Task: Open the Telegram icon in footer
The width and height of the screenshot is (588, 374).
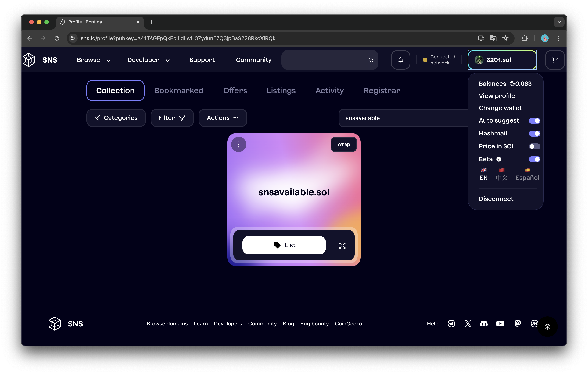Action: pyautogui.click(x=451, y=323)
